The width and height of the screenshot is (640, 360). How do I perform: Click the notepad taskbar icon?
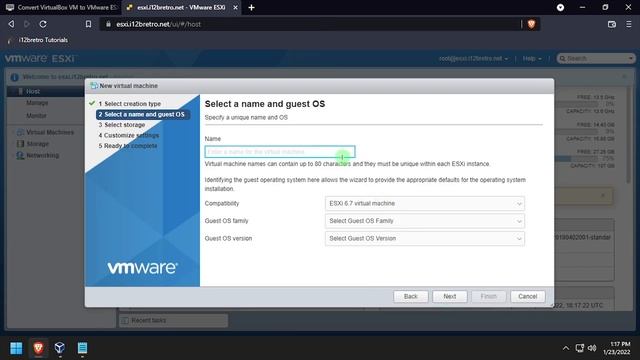coord(82,348)
